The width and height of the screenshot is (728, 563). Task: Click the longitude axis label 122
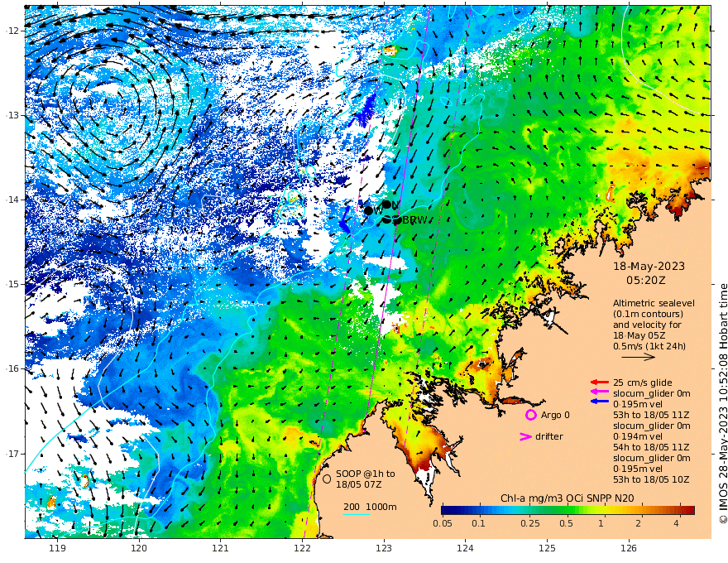pos(302,548)
